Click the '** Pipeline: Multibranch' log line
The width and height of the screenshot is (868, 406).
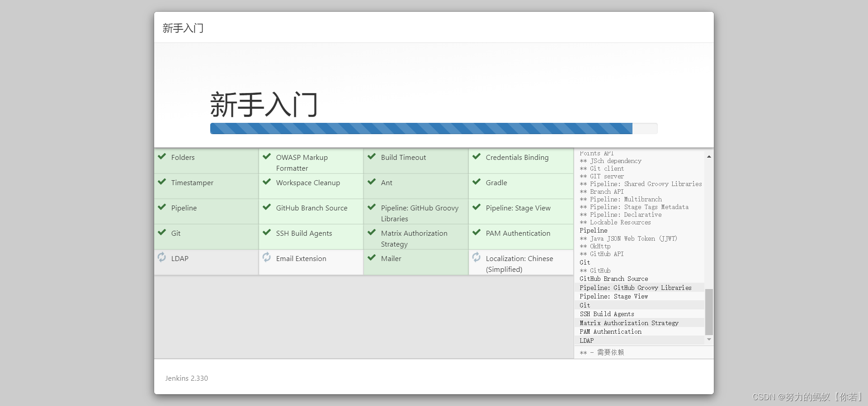pos(621,199)
